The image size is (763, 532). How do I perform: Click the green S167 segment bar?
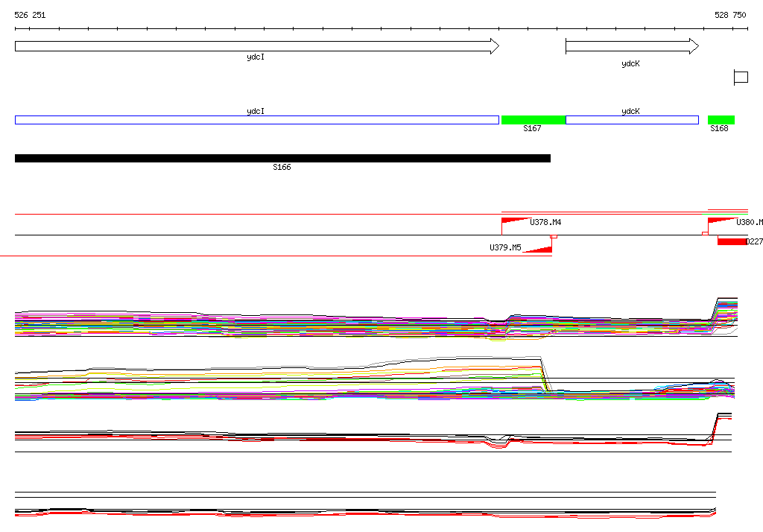[x=534, y=120]
